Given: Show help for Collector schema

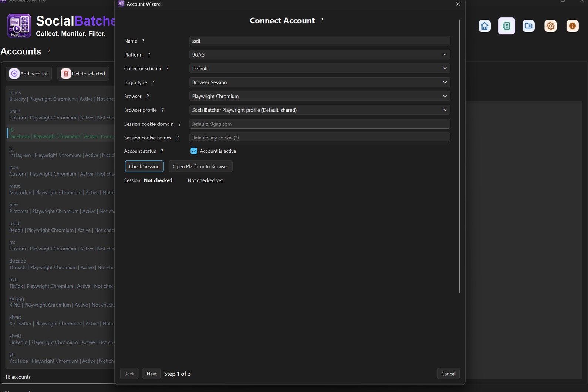Looking at the screenshot, I should pos(168,68).
